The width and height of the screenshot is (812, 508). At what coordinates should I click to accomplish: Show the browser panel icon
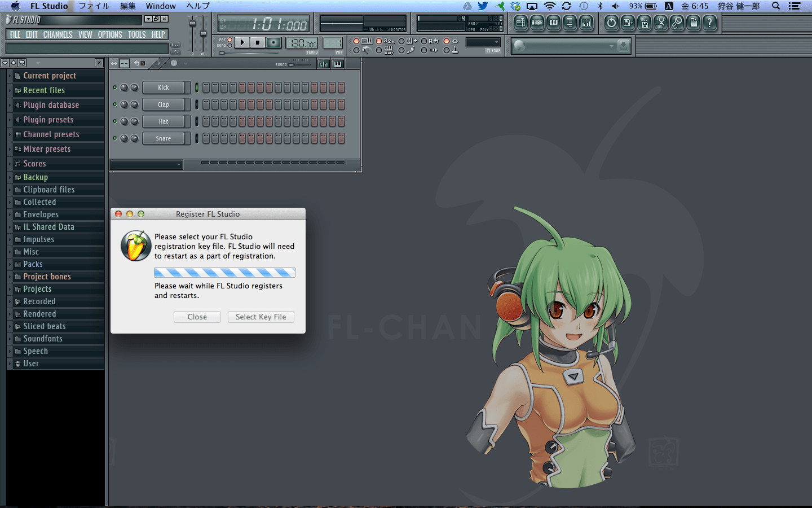(570, 23)
